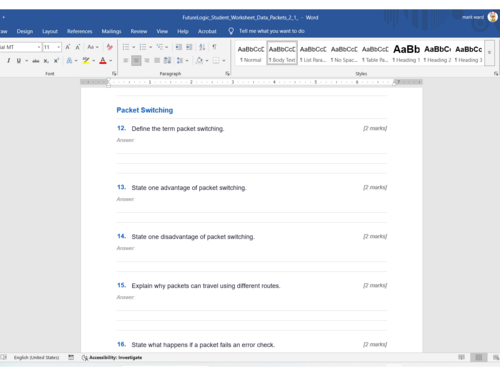Image resolution: width=500 pixels, height=375 pixels.
Task: Click the Shading paint bucket icon
Action: [199, 61]
